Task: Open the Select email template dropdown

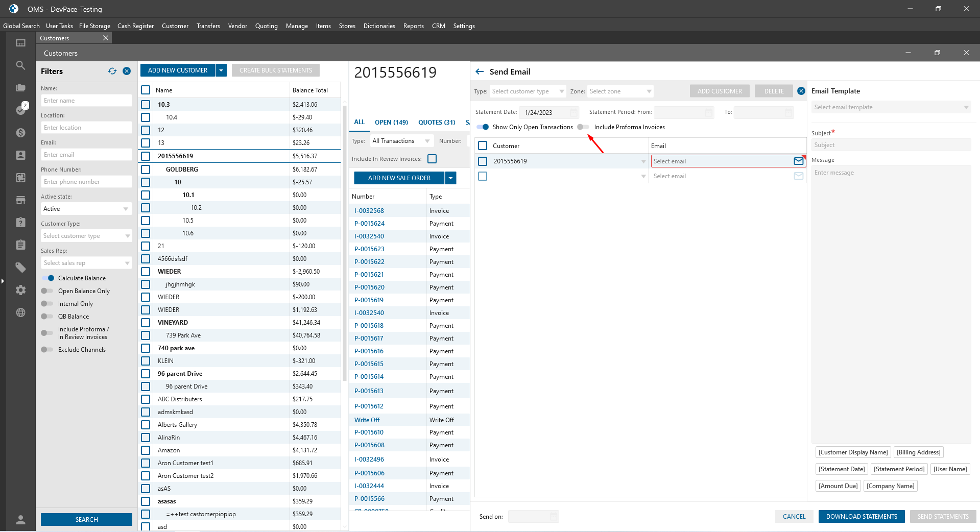Action: tap(891, 107)
